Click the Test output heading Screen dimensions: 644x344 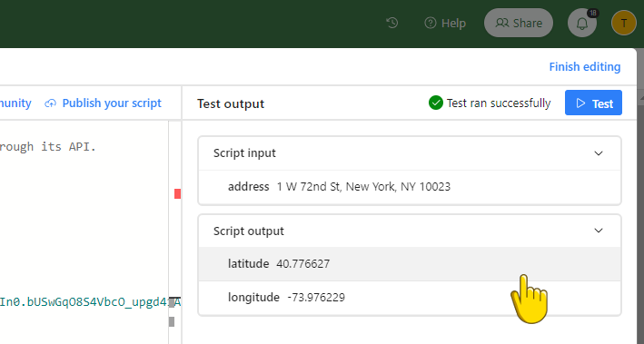point(231,103)
